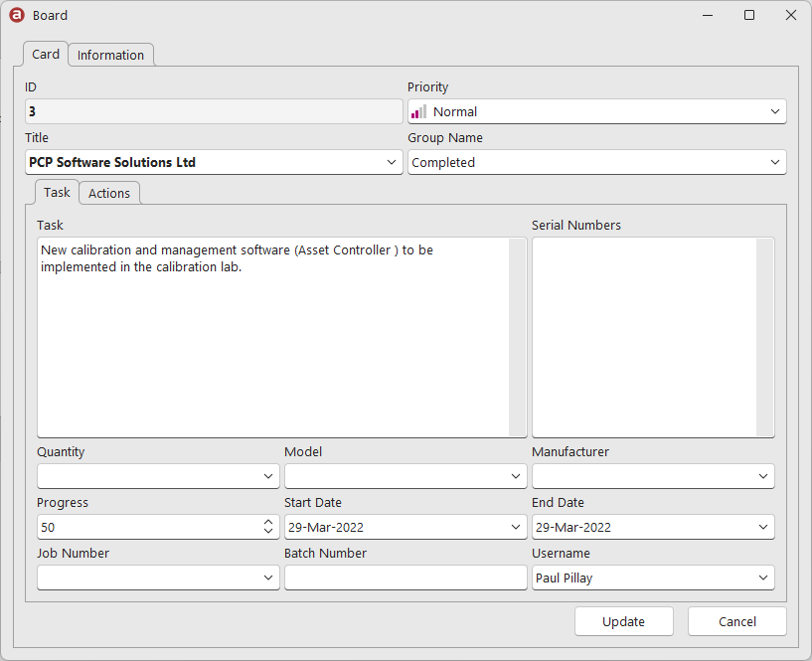Open the Manufacturer dropdown
Viewport: 812px width, 661px height.
pos(763,476)
